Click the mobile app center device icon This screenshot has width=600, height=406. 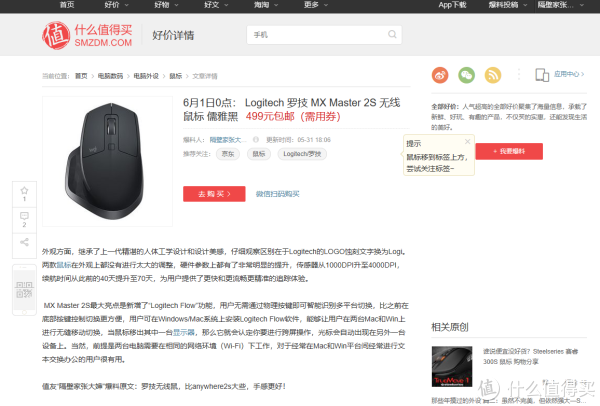coord(542,75)
